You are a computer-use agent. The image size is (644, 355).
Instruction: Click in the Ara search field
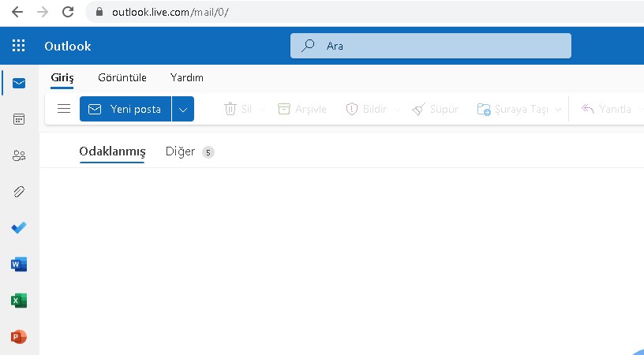(x=442, y=46)
